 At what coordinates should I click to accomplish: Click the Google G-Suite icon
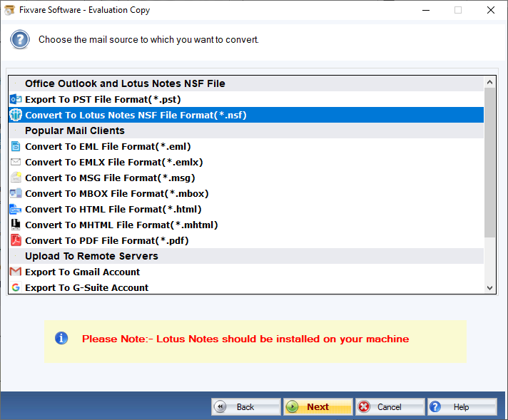pyautogui.click(x=16, y=287)
